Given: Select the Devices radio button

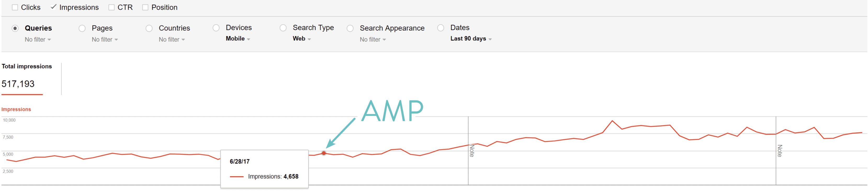Looking at the screenshot, I should pos(216,28).
